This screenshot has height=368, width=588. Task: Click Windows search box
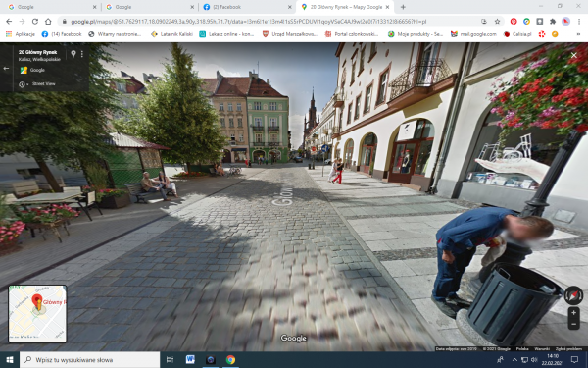pos(89,360)
